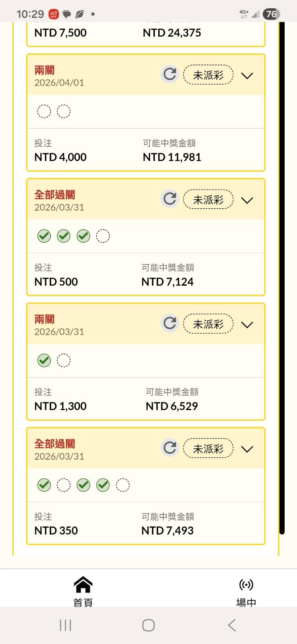The image size is (297, 644).
Task: Select the 首頁 tab label
Action: tap(83, 602)
